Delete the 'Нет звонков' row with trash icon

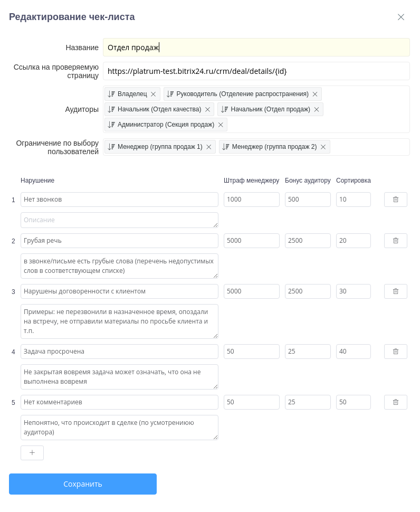click(395, 200)
